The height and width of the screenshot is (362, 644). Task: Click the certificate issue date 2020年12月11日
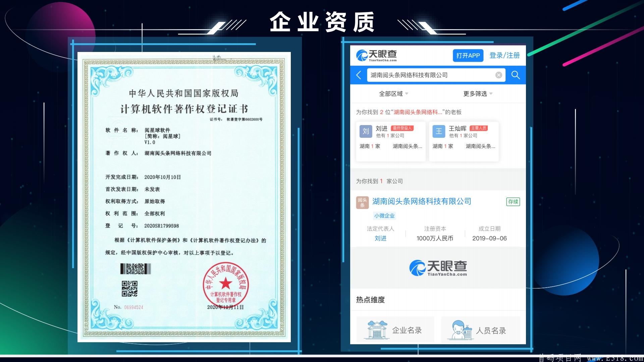(x=225, y=307)
